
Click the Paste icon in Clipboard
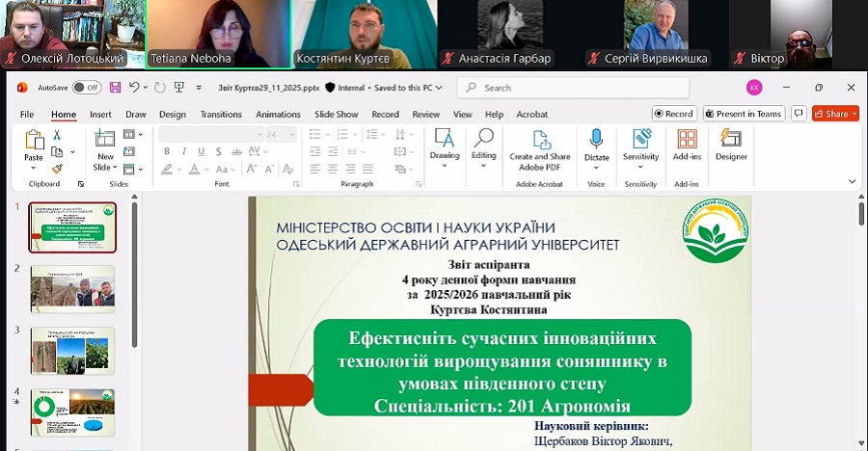point(34,141)
